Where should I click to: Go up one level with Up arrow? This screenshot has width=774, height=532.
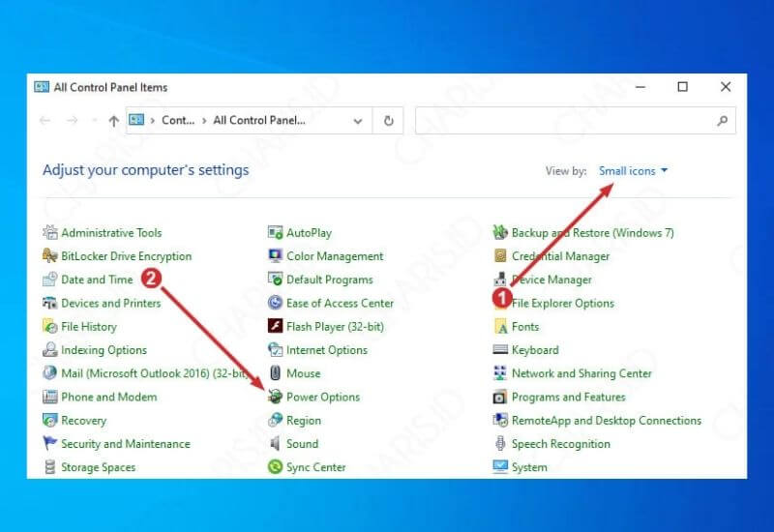click(114, 121)
